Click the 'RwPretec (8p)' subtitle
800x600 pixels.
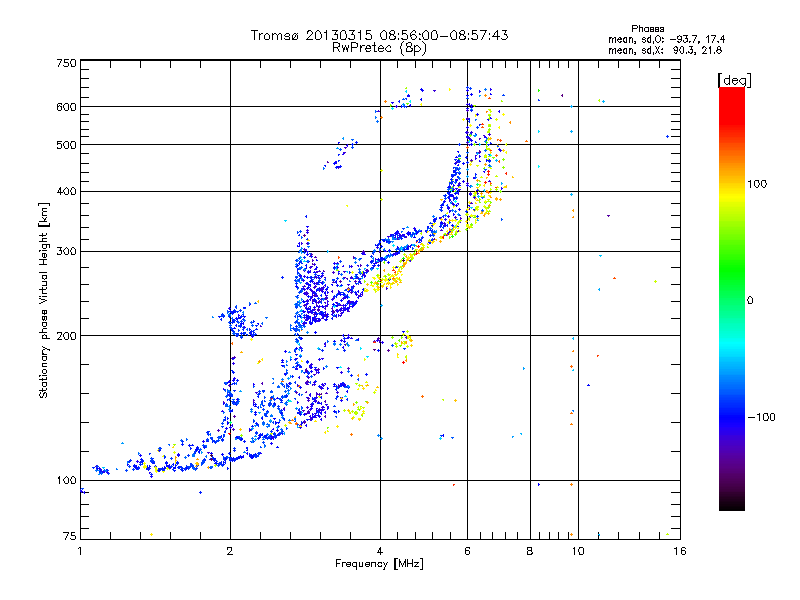(379, 48)
